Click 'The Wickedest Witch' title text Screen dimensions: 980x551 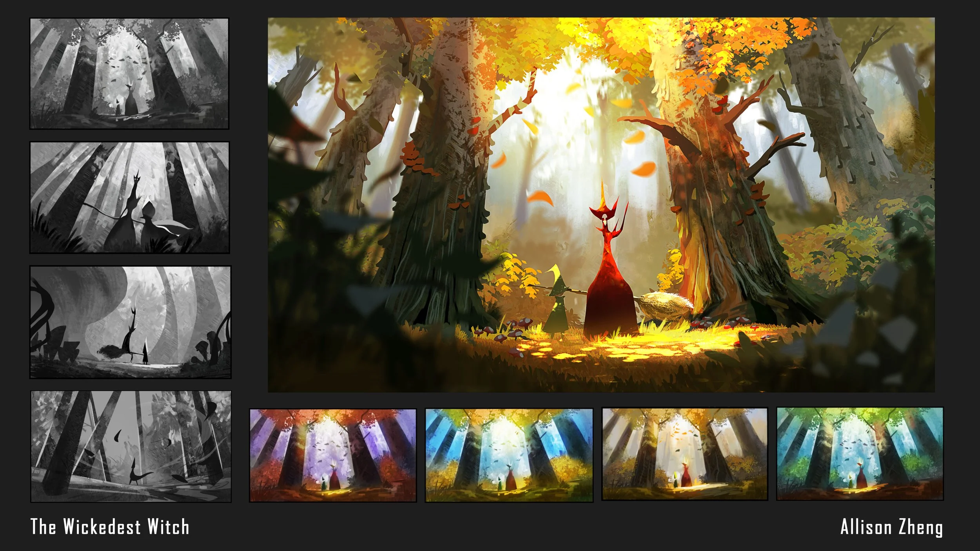(x=110, y=527)
